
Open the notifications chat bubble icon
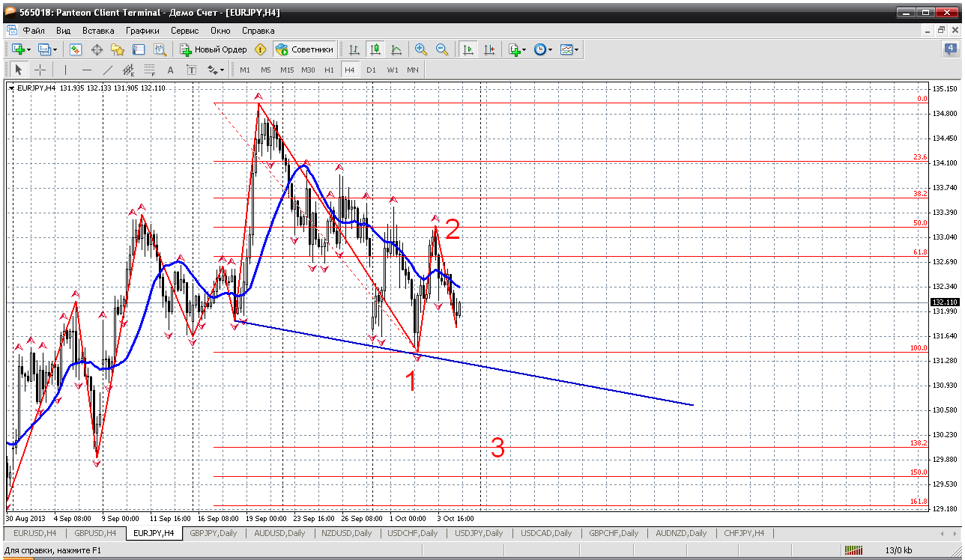pyautogui.click(x=949, y=49)
